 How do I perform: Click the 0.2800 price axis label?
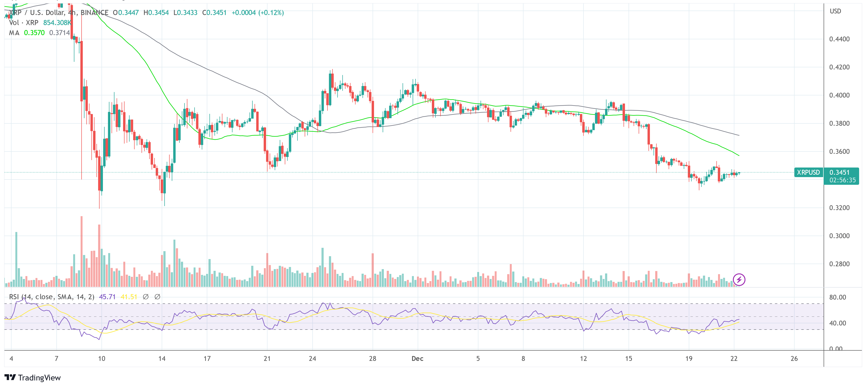coord(839,264)
